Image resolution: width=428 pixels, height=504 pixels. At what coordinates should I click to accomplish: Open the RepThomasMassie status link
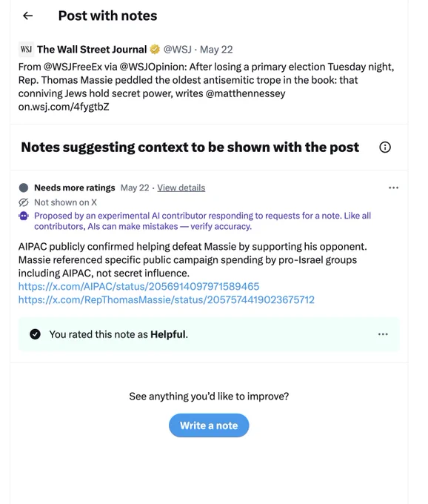(167, 300)
